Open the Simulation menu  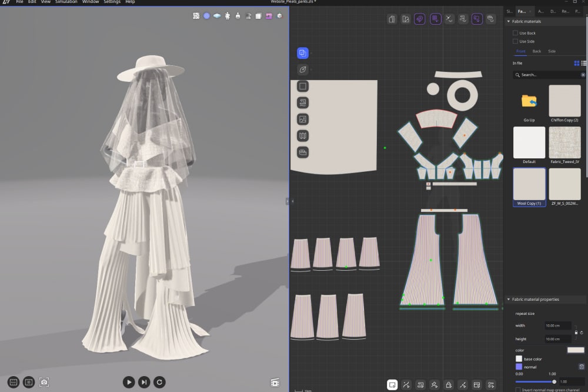point(66,2)
